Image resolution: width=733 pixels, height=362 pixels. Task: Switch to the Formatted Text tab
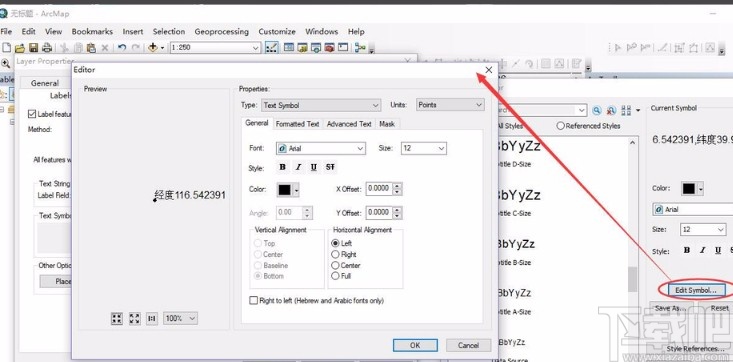click(297, 124)
